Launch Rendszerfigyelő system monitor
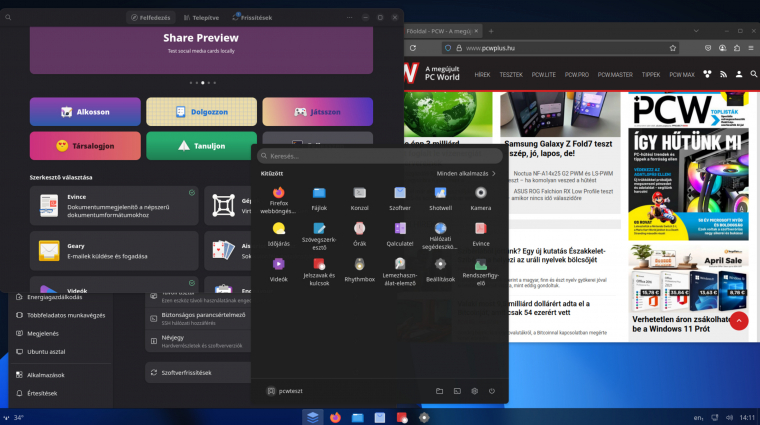Viewport: 760px width, 425px height. click(481, 272)
